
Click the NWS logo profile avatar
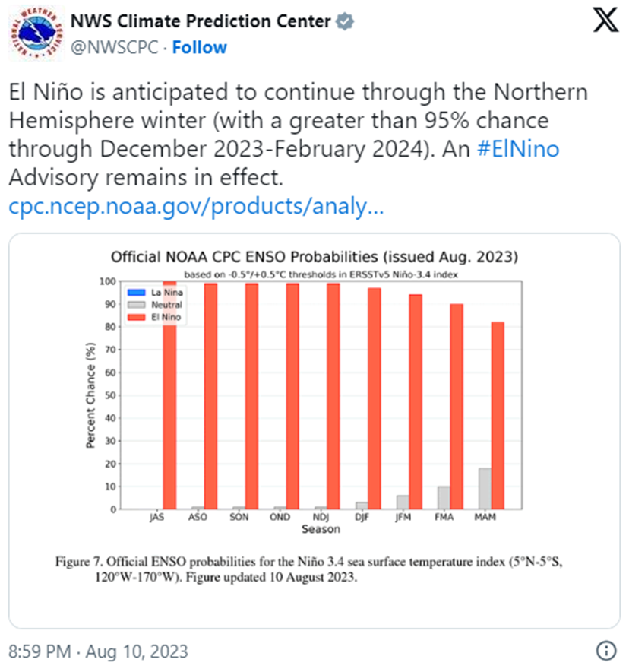pyautogui.click(x=36, y=34)
